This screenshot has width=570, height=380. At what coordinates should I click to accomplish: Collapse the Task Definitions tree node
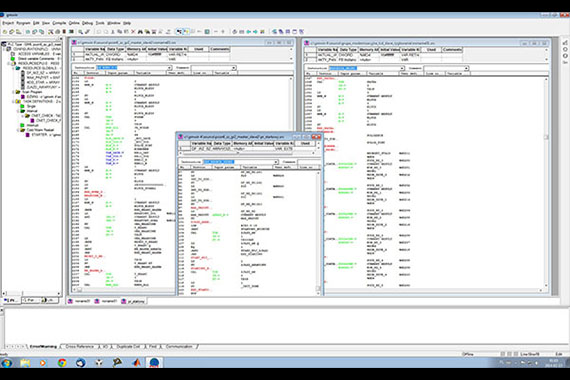14,102
